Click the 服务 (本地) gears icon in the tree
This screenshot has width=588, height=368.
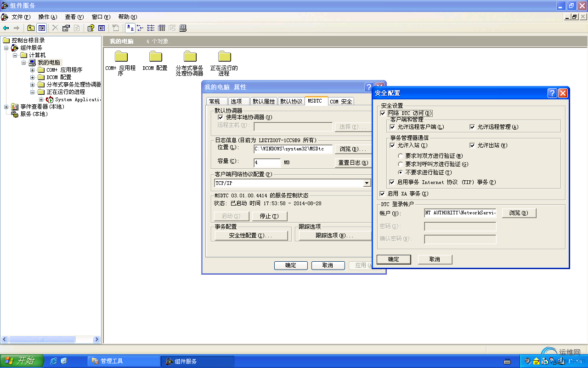click(15, 114)
